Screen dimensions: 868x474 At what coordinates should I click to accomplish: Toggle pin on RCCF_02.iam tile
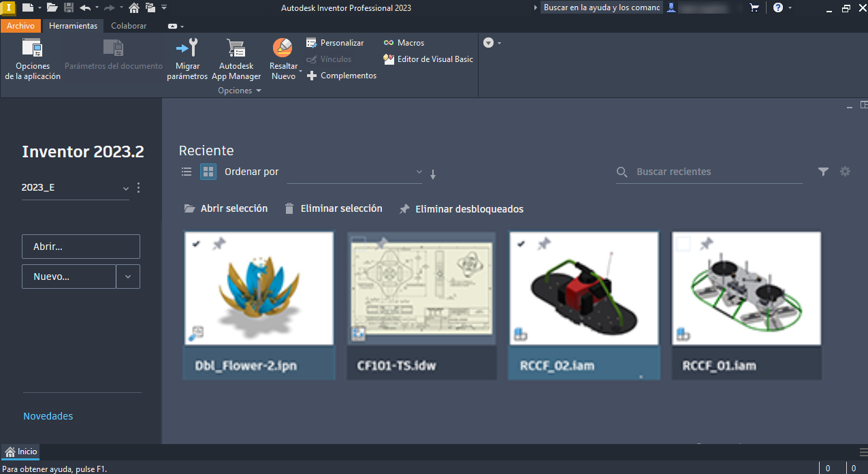[x=544, y=243]
